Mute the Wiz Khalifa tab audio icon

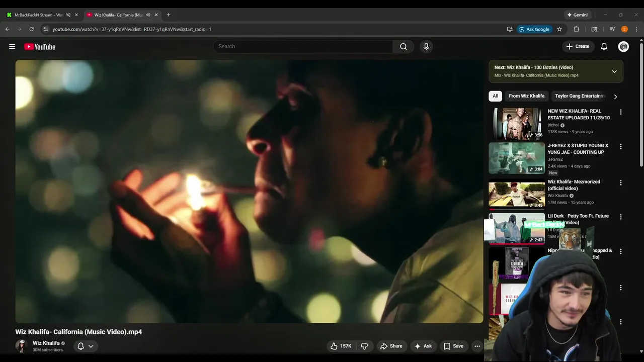(148, 15)
